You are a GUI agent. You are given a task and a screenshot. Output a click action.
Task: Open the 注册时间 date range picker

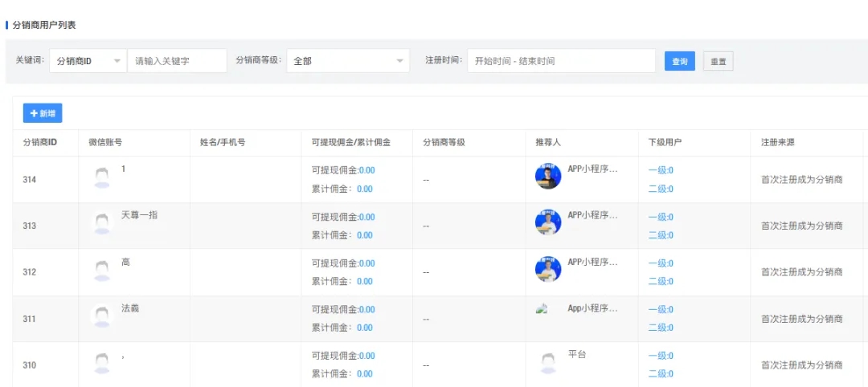tap(561, 61)
